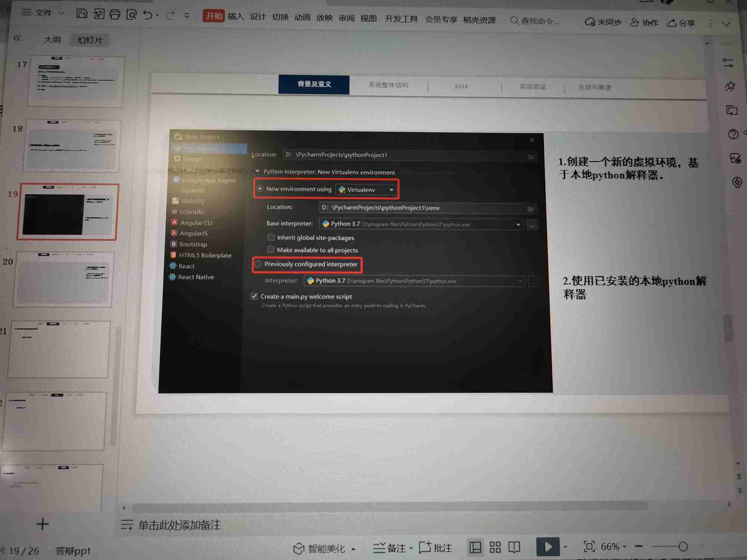Check Inherit global site-packages checkbox

[x=271, y=237]
